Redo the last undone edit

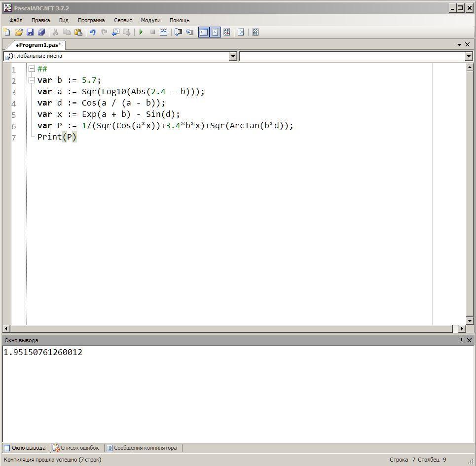104,32
